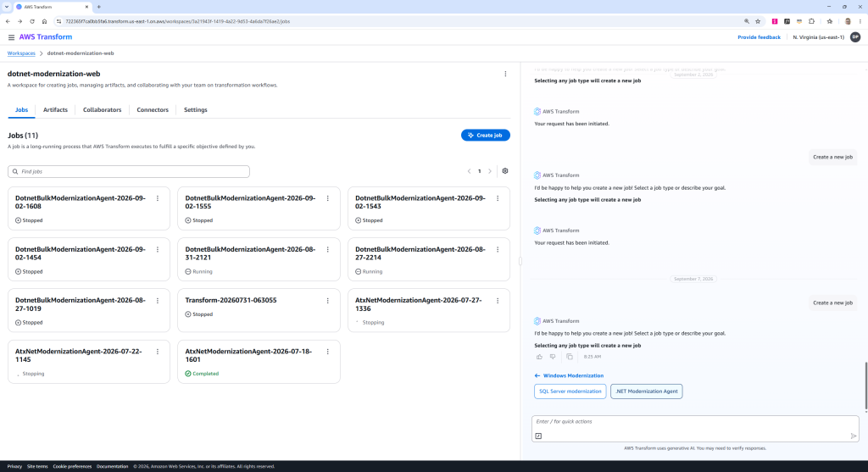Click the Create job button
Image resolution: width=868 pixels, height=472 pixels.
point(486,135)
